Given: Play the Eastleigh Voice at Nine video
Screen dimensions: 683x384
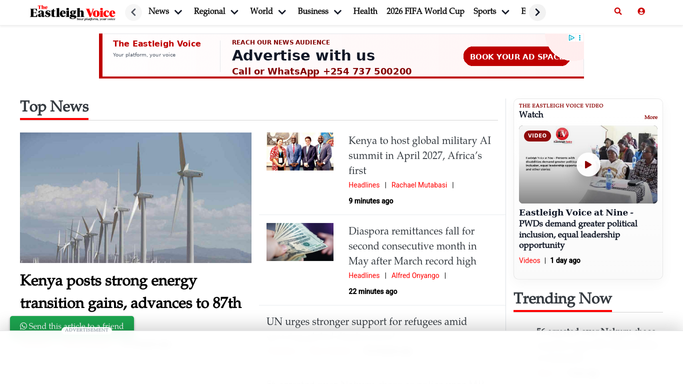Looking at the screenshot, I should pos(588,165).
